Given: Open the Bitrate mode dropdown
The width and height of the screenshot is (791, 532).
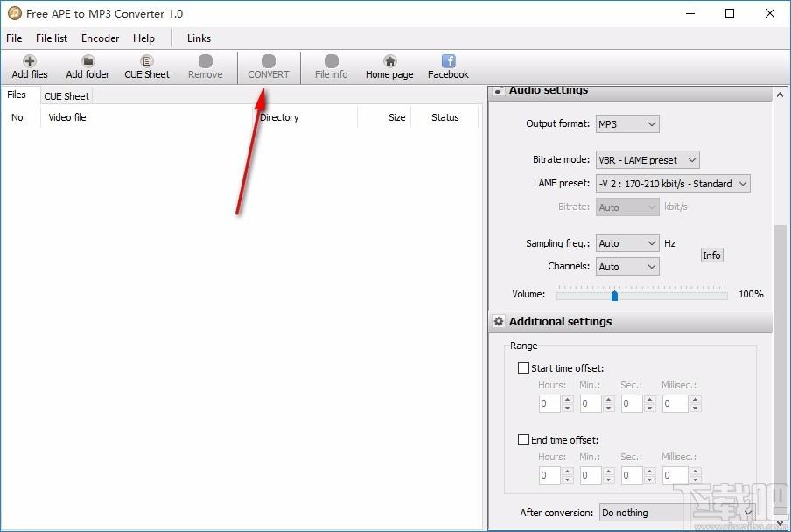Looking at the screenshot, I should 647,160.
